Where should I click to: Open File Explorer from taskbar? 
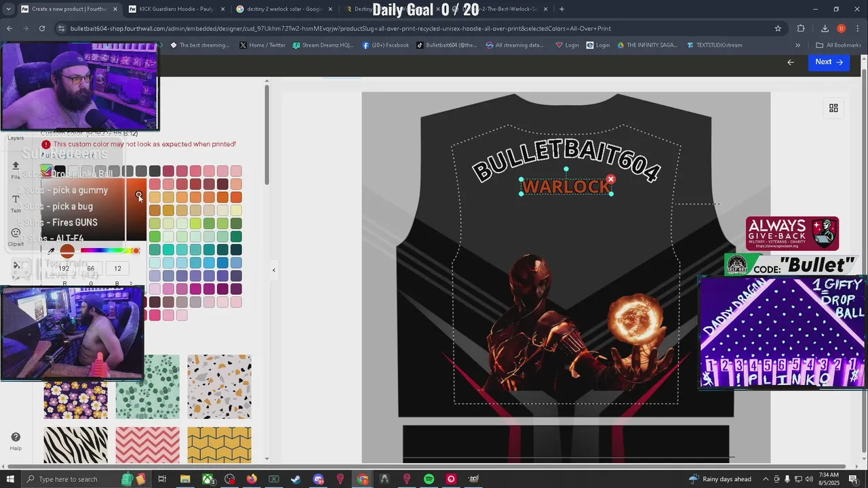coord(184,479)
